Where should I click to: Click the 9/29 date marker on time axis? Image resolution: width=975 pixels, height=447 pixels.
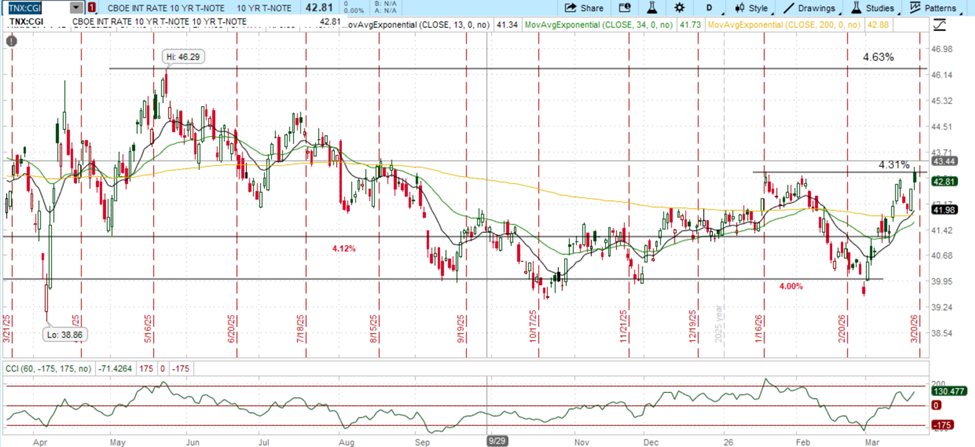pos(496,439)
